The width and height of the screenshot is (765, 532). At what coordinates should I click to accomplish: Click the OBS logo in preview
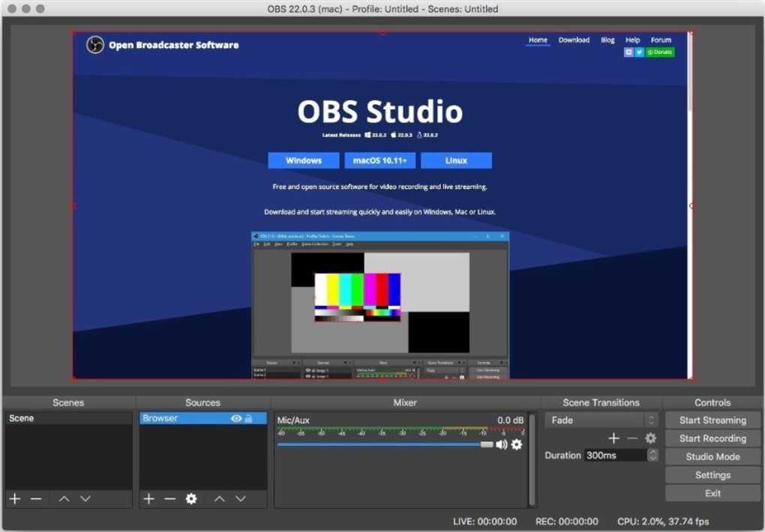point(95,45)
